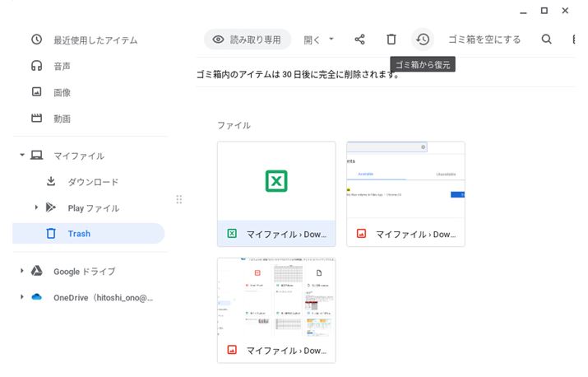Collapse the マイファイル tree arrow
The height and width of the screenshot is (377, 588).
(22, 156)
